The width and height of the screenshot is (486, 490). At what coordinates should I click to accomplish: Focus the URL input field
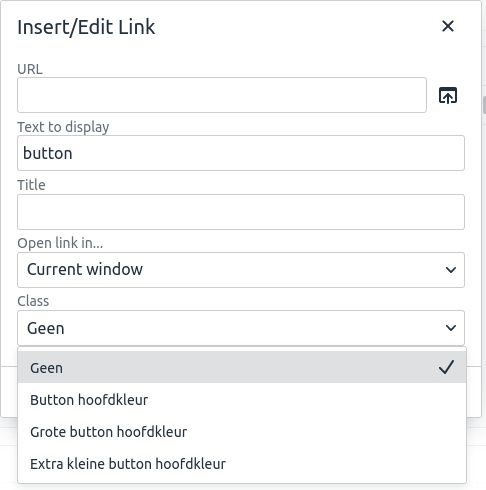click(222, 95)
